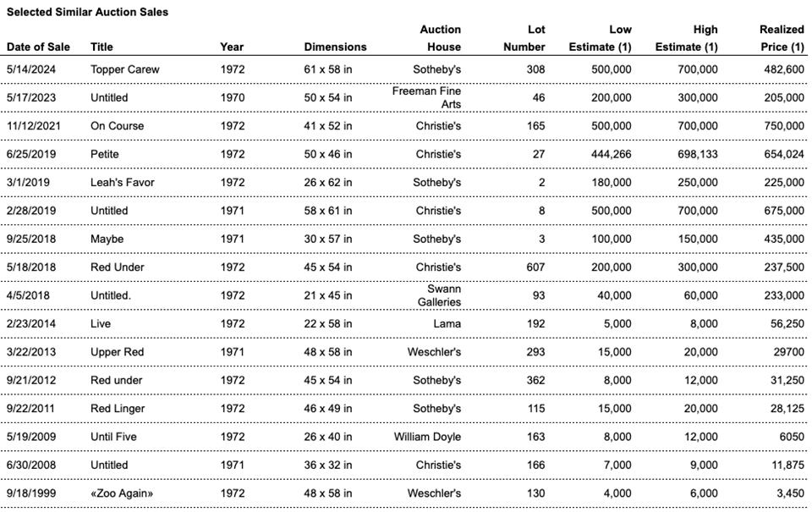Click the 'Dimensions' column header

click(x=335, y=47)
